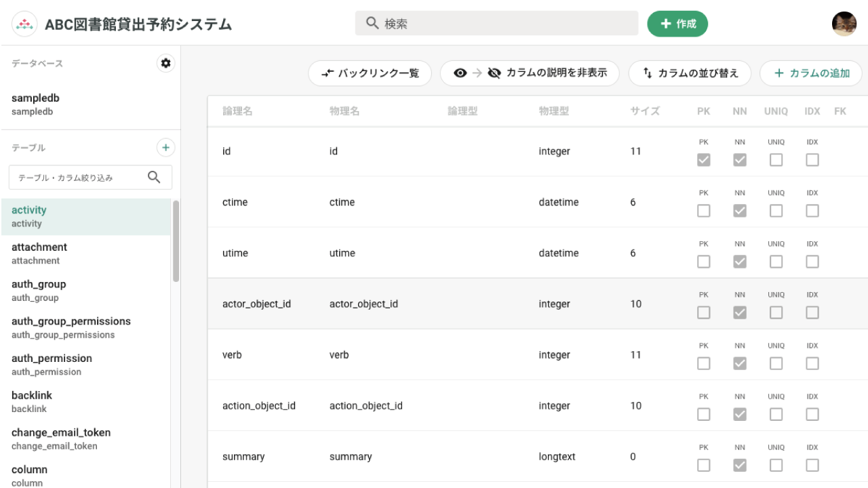The image size is (868, 488).
Task: Open database settings gear icon
Action: [165, 62]
